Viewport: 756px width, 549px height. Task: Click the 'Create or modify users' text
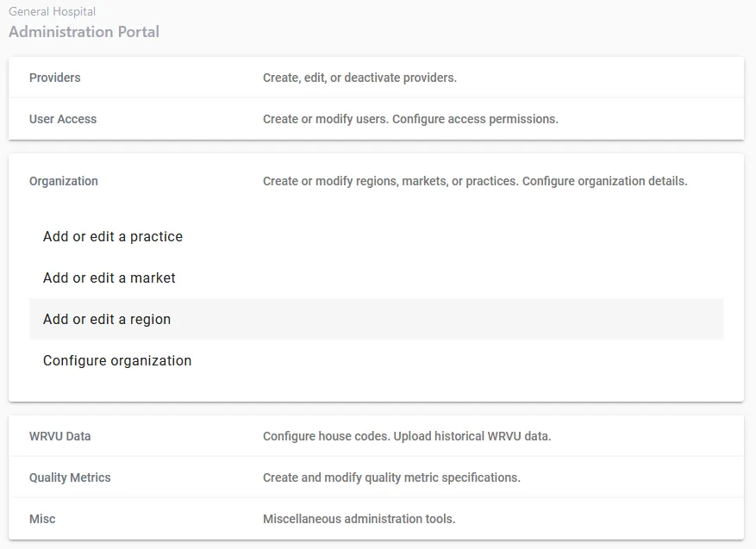tap(326, 119)
